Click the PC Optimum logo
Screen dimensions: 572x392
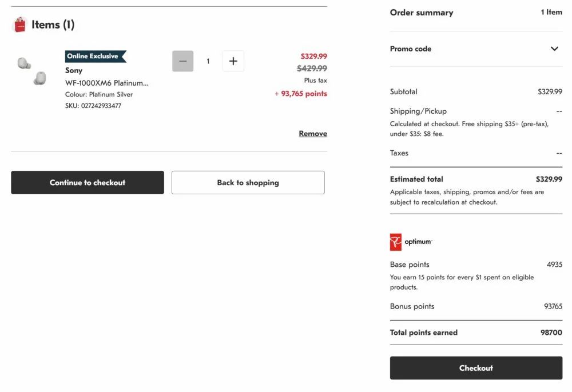tap(411, 242)
